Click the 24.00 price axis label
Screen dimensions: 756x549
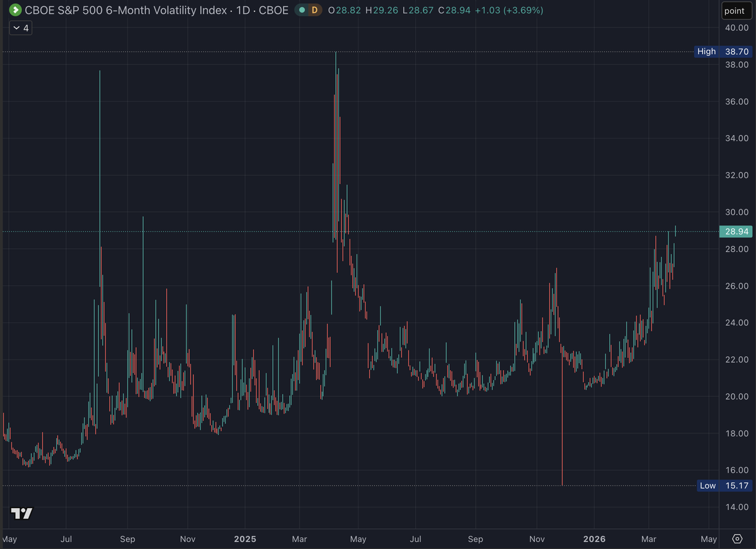[736, 323]
